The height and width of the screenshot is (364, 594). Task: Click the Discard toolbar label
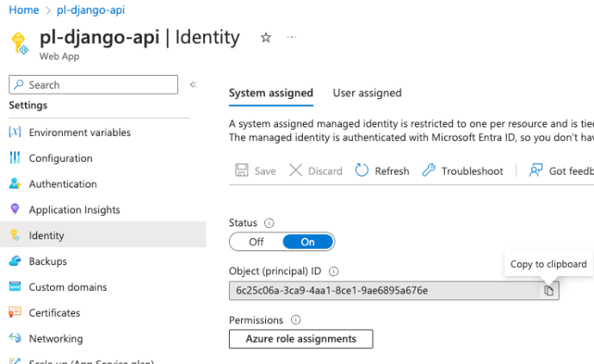tap(325, 171)
